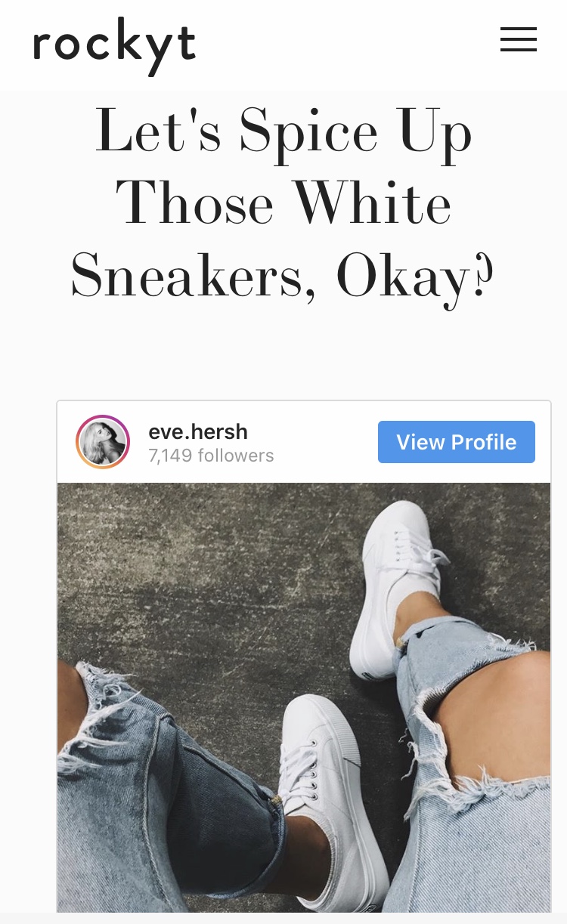Open eve.hersh's circular profile avatar
The height and width of the screenshot is (924, 567).
point(104,442)
